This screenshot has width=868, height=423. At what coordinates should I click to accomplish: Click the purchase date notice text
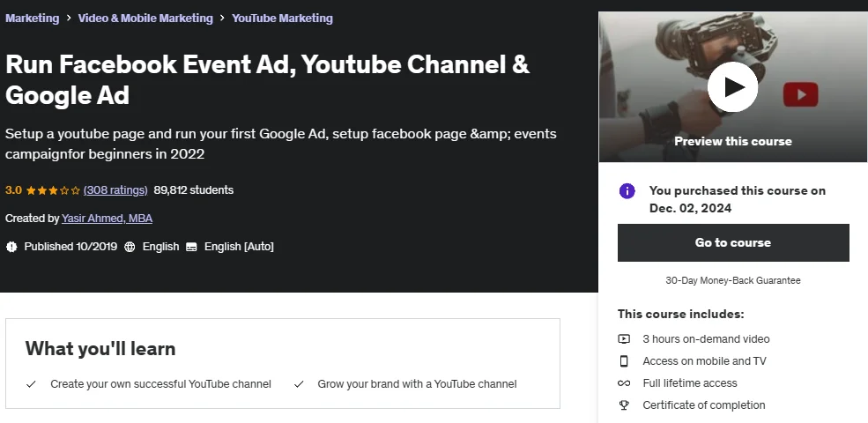(x=738, y=199)
